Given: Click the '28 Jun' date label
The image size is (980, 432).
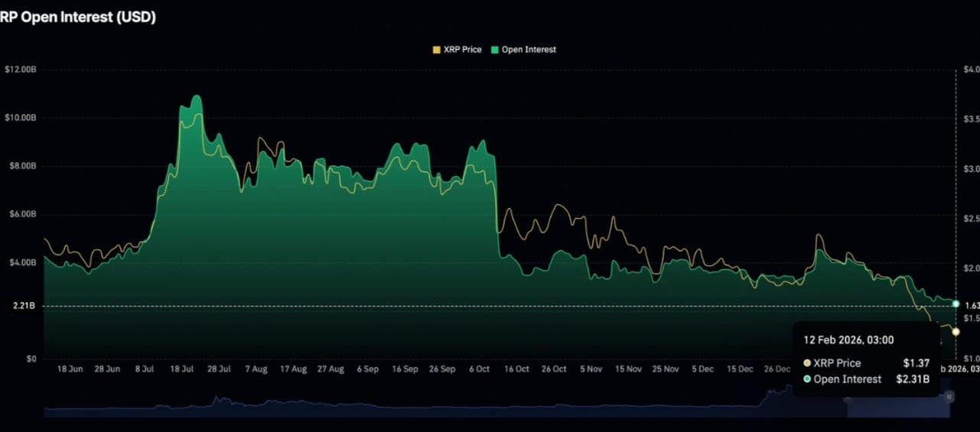Looking at the screenshot, I should click(x=107, y=369).
